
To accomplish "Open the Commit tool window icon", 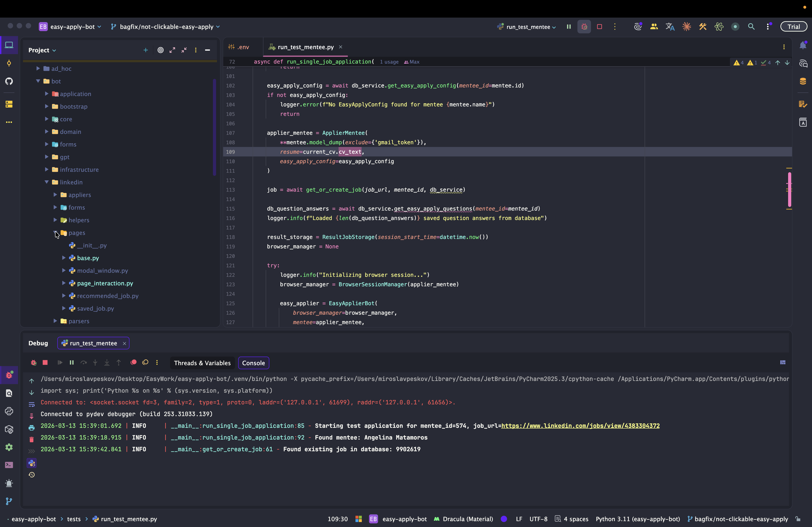I will click(x=9, y=63).
